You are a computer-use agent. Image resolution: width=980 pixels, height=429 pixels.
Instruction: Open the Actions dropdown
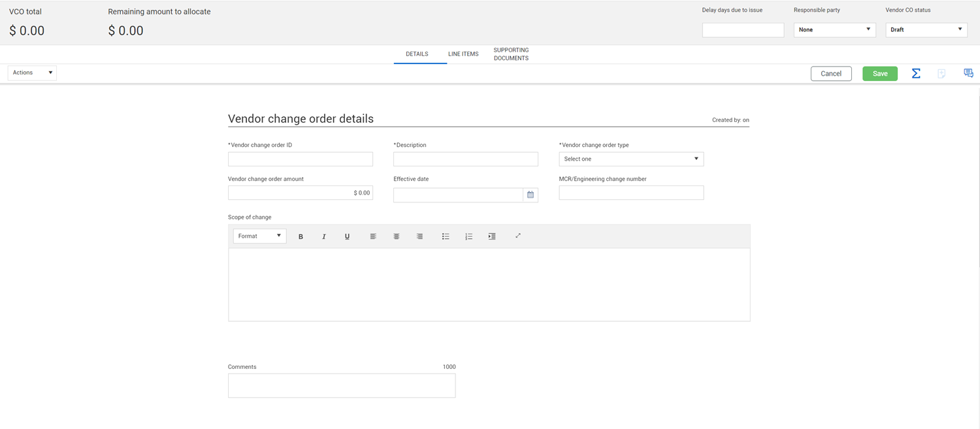tap(32, 72)
